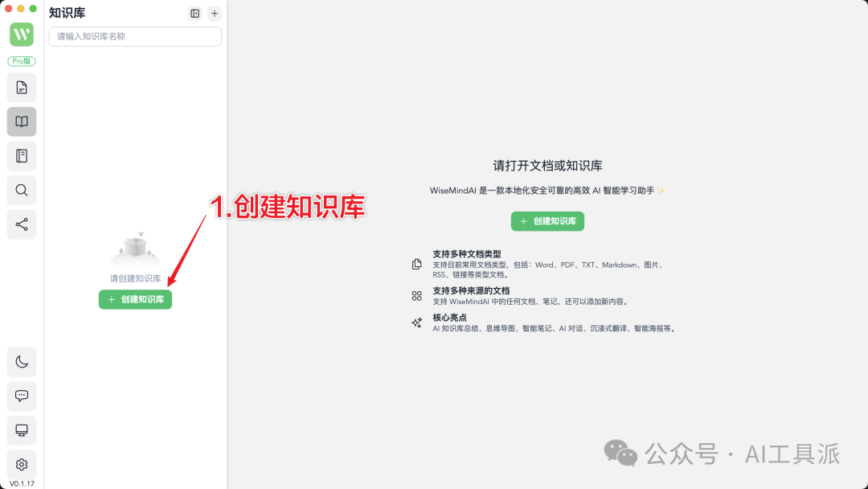The height and width of the screenshot is (489, 868).
Task: Open settings gear icon
Action: coord(22,465)
